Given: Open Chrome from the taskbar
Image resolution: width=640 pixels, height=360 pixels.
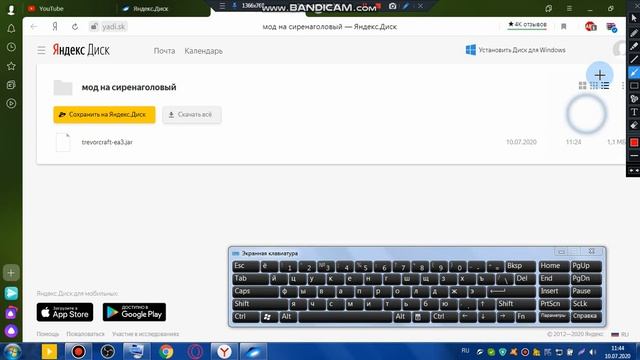Looking at the screenshot, I should tap(166, 351).
